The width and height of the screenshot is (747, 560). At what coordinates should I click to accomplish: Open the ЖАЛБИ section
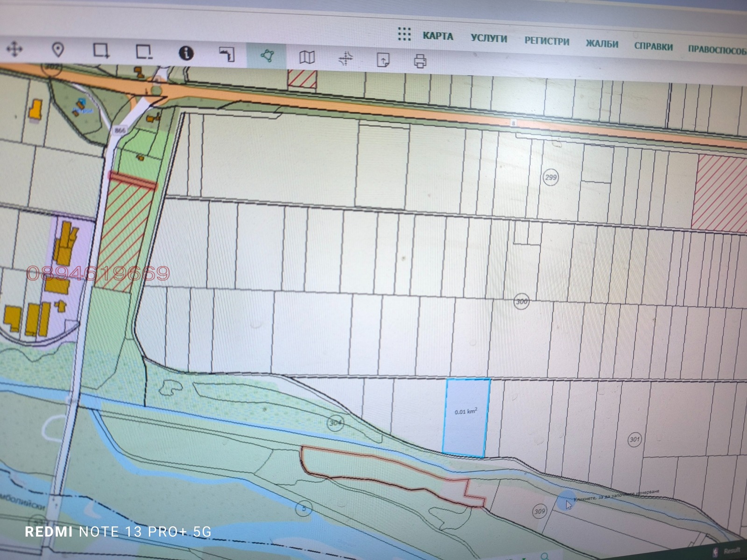click(x=602, y=44)
